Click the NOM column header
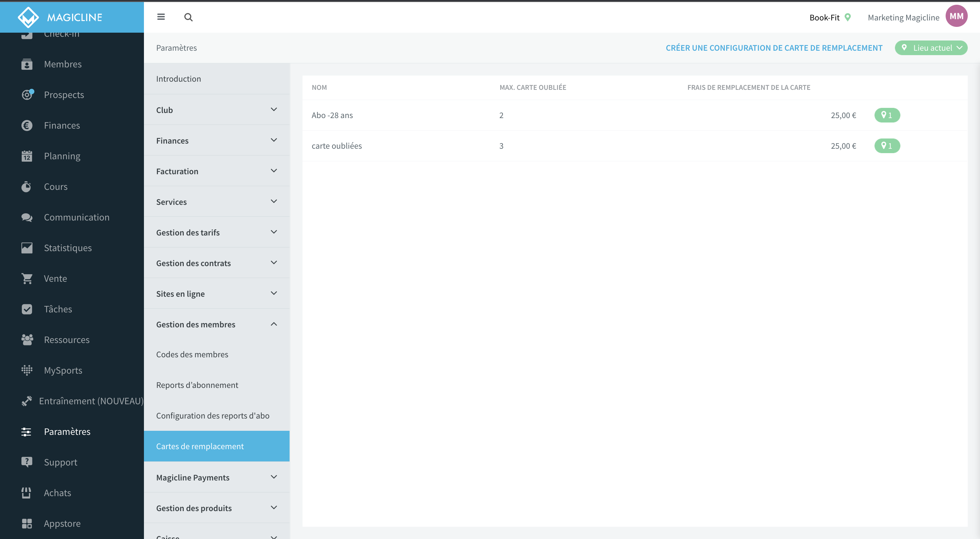980x539 pixels. tap(319, 87)
